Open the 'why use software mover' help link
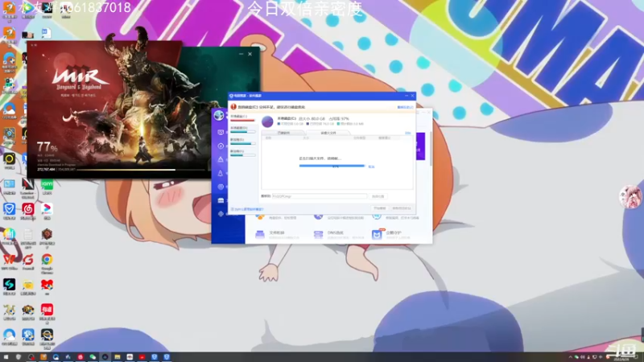This screenshot has height=362, width=644. [x=247, y=209]
